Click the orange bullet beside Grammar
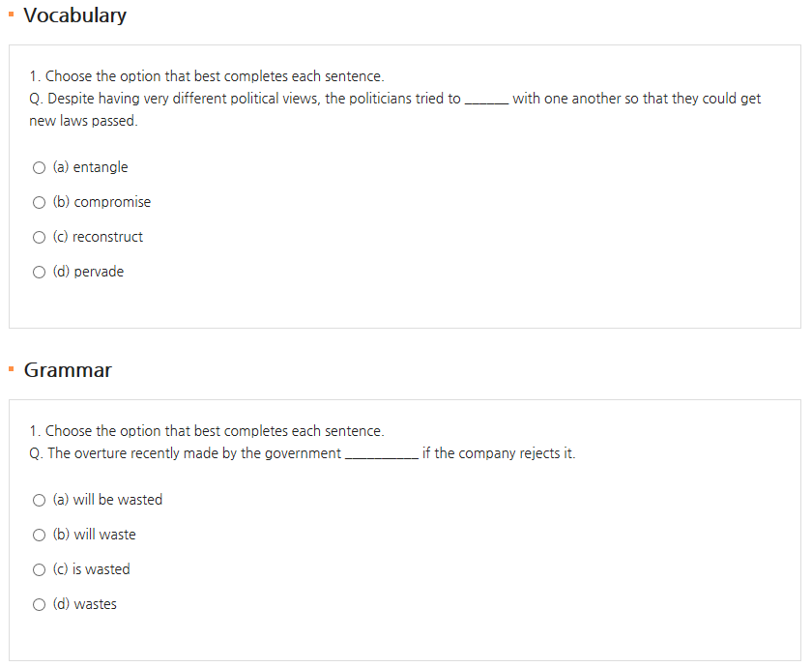 tap(12, 369)
